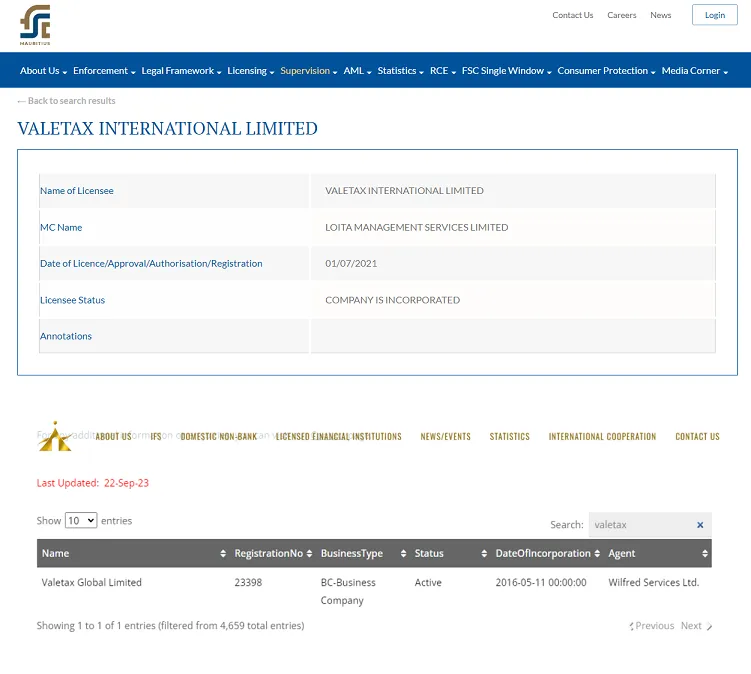Open gold STATISTICS menu item
This screenshot has width=751, height=674.
[x=510, y=436]
